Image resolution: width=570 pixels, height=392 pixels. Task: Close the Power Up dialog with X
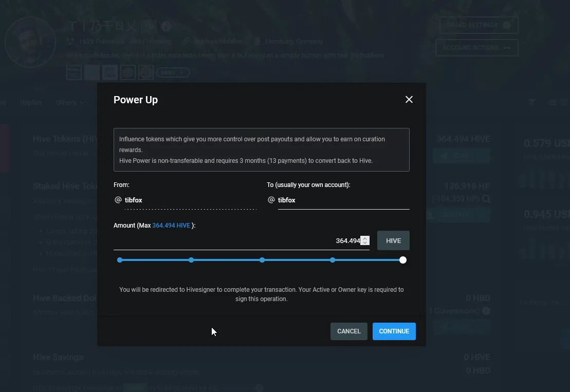(409, 100)
